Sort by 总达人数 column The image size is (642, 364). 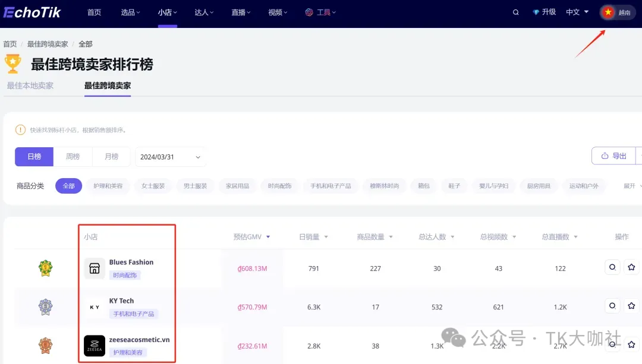436,237
